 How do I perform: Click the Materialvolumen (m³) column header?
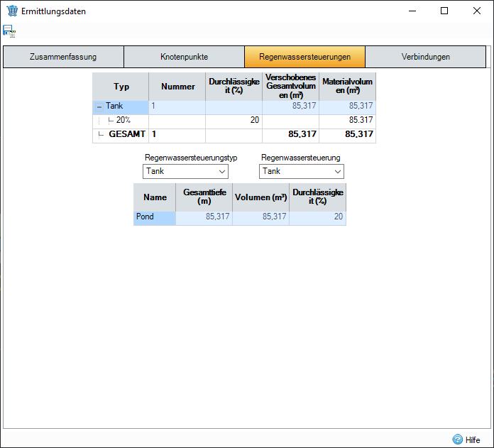[x=348, y=87]
